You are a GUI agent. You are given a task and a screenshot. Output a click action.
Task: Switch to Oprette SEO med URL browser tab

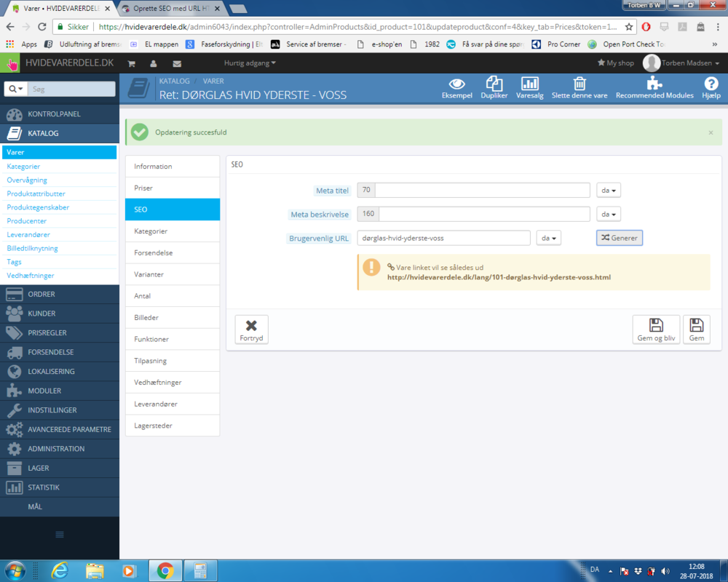point(171,8)
